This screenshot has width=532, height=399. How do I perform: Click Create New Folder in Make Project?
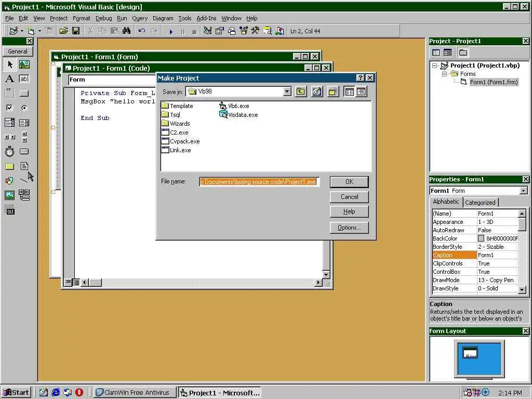click(x=333, y=91)
